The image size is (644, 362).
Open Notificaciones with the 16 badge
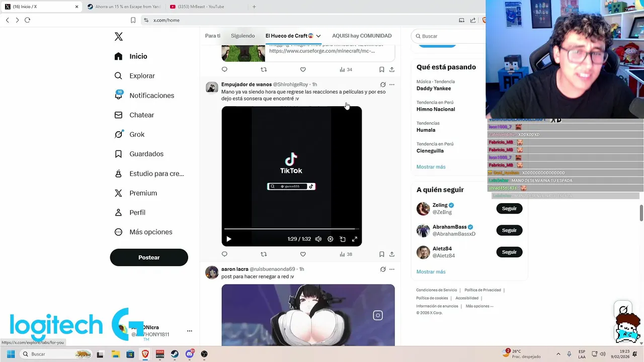pyautogui.click(x=144, y=96)
